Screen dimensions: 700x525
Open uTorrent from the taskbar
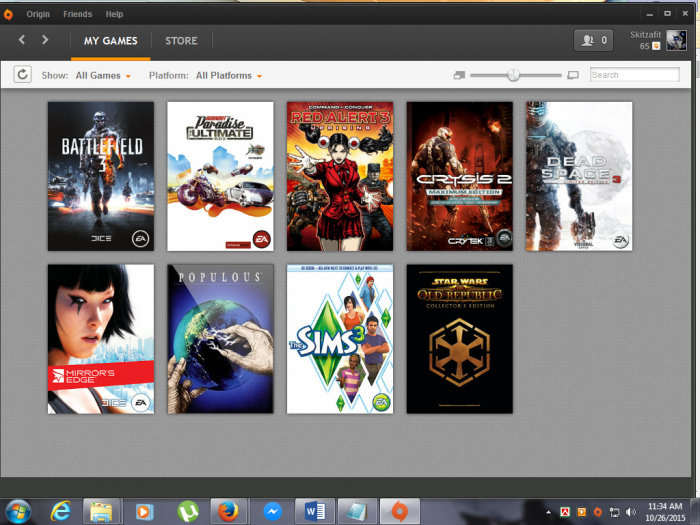tap(188, 512)
